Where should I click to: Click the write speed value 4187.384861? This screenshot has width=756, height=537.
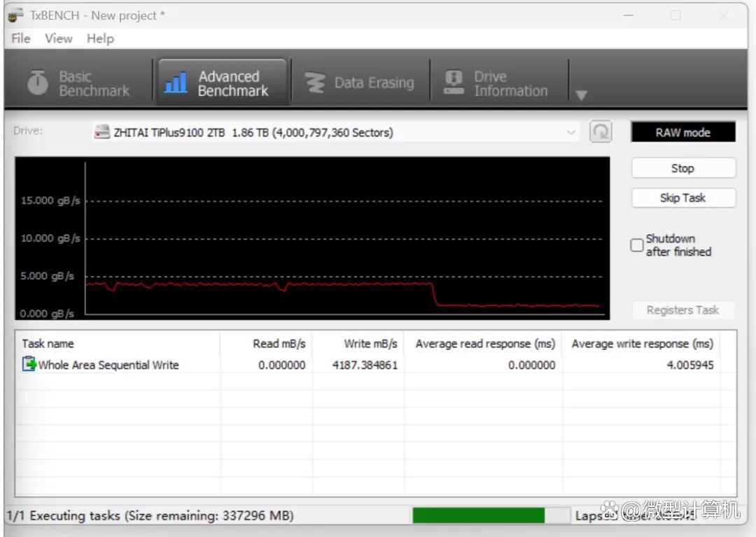click(365, 365)
